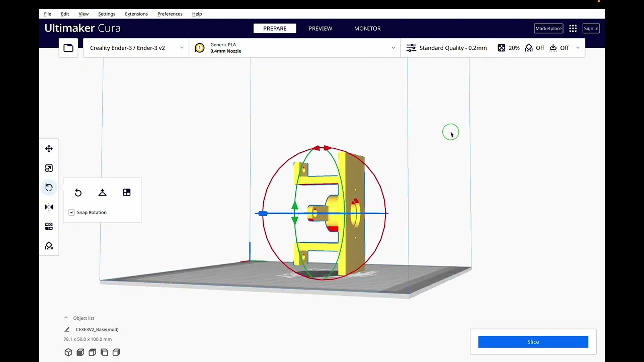Select the Support Blocker tool
Image resolution: width=644 pixels, height=362 pixels.
tap(49, 246)
